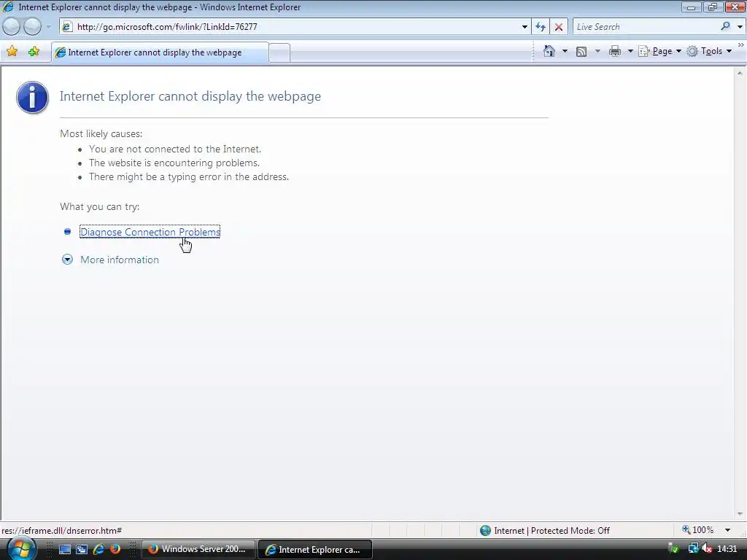This screenshot has height=560, width=747.
Task: Open Favorites Center star icon
Action: (12, 52)
